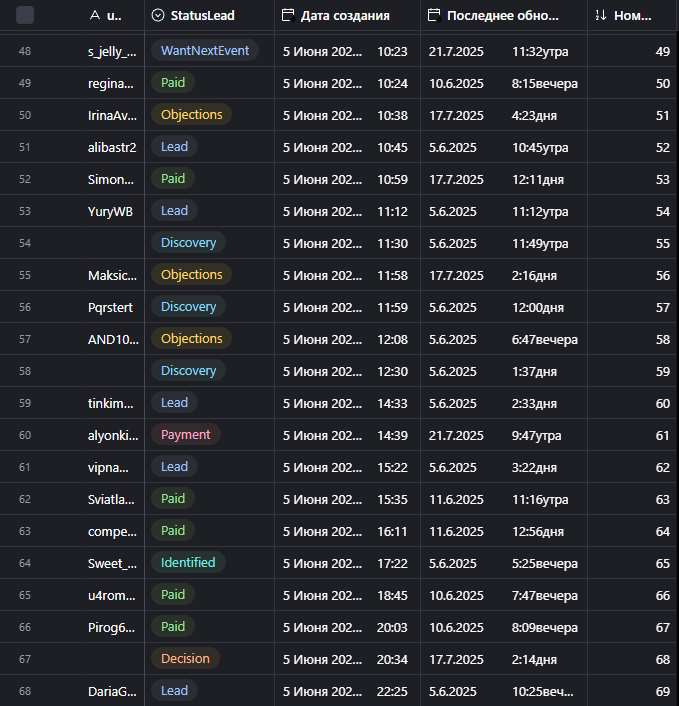Open the alibastr2 username cell

112,147
